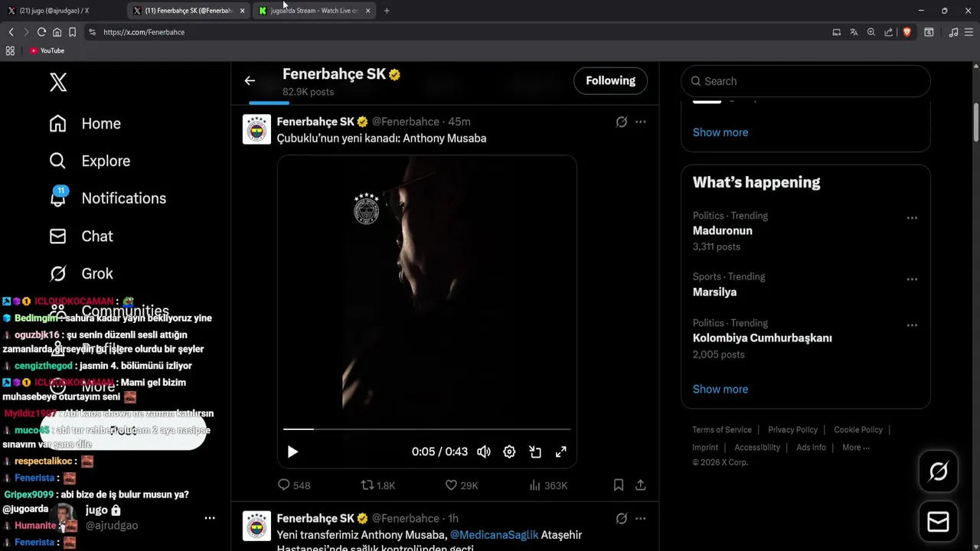Open Kolombiya Cumhurbaşkanı trend
The height and width of the screenshot is (551, 980).
coord(762,337)
